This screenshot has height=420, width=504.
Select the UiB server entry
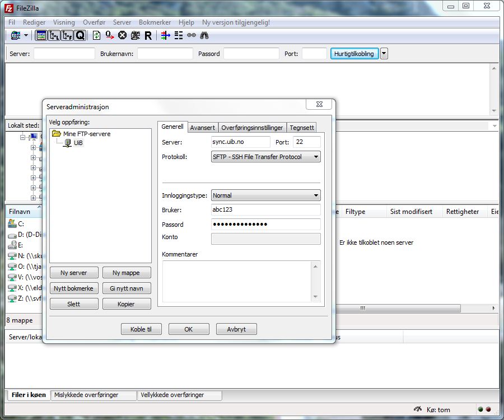point(78,143)
